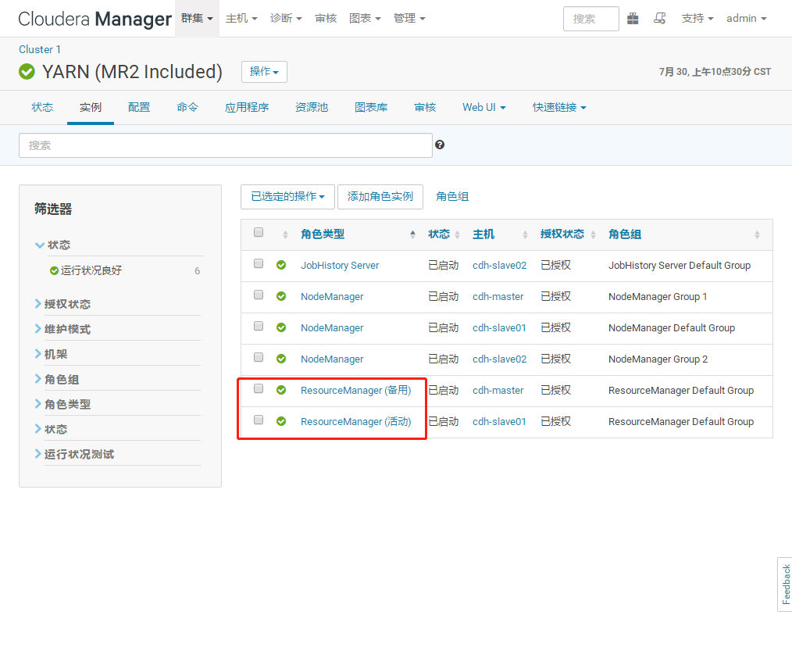Click JobHistory Server green health status icon
Screen dimensions: 792x672
pos(281,265)
